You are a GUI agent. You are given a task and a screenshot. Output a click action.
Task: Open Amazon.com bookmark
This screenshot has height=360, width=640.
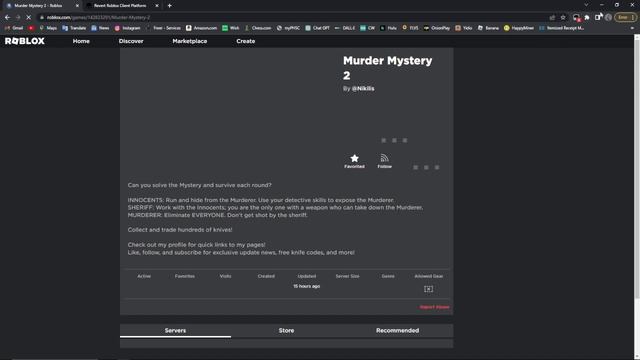pos(201,28)
